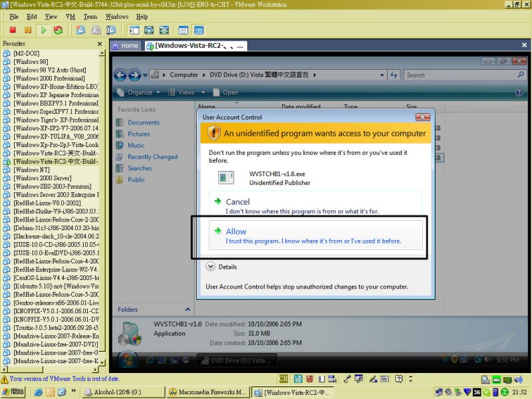The height and width of the screenshot is (399, 532).
Task: Open the Edit menu
Action: 32,17
